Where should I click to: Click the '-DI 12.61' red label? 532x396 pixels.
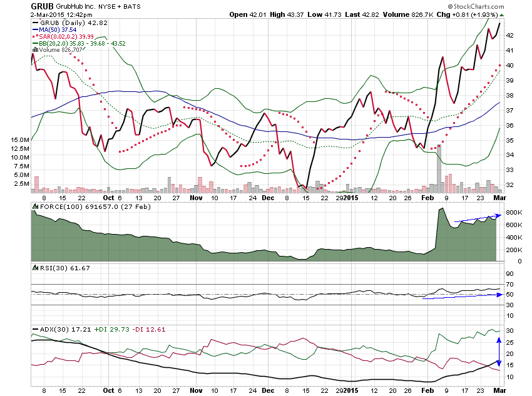click(148, 329)
